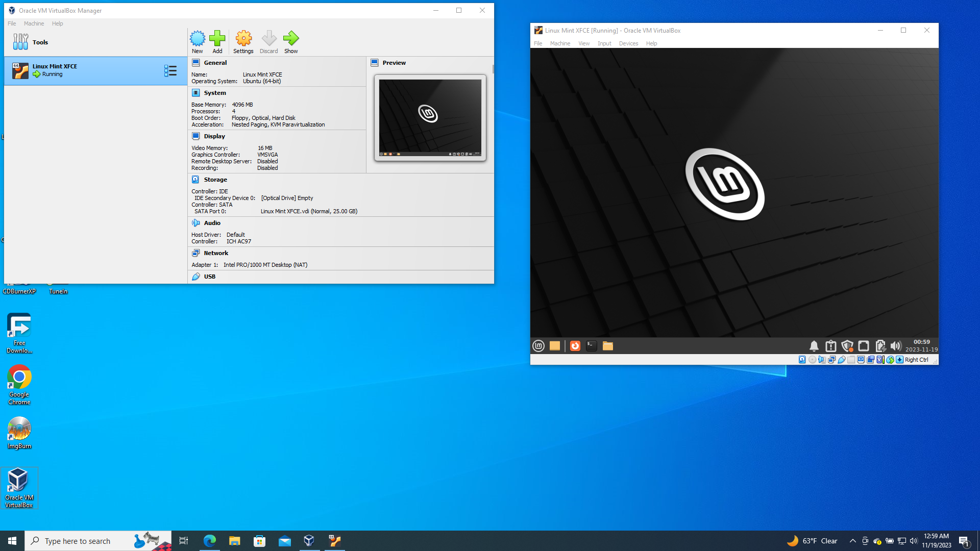
Task: Click the details pane vertical scrollbar
Action: coord(493,68)
